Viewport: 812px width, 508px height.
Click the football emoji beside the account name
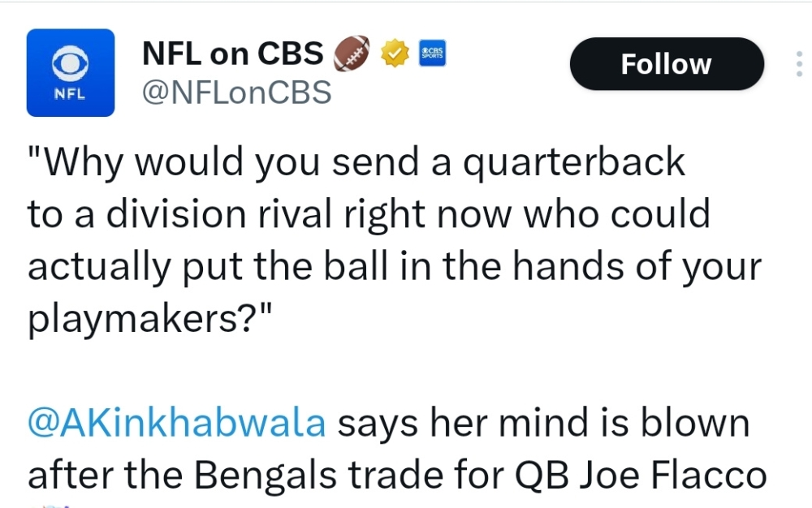coord(352,54)
